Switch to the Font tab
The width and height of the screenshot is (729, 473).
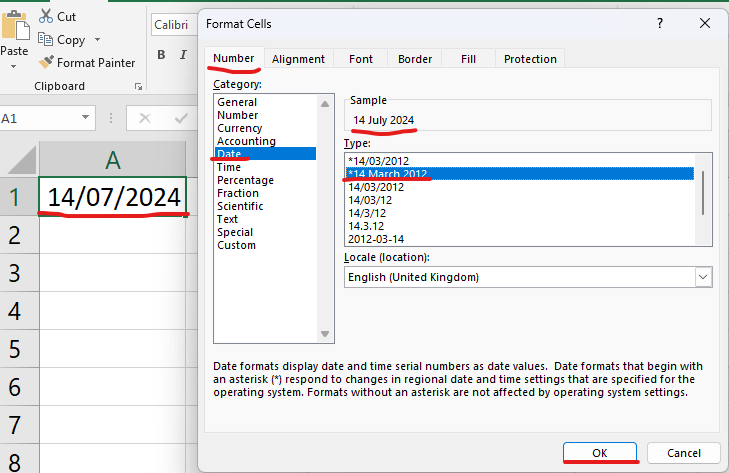[x=361, y=59]
